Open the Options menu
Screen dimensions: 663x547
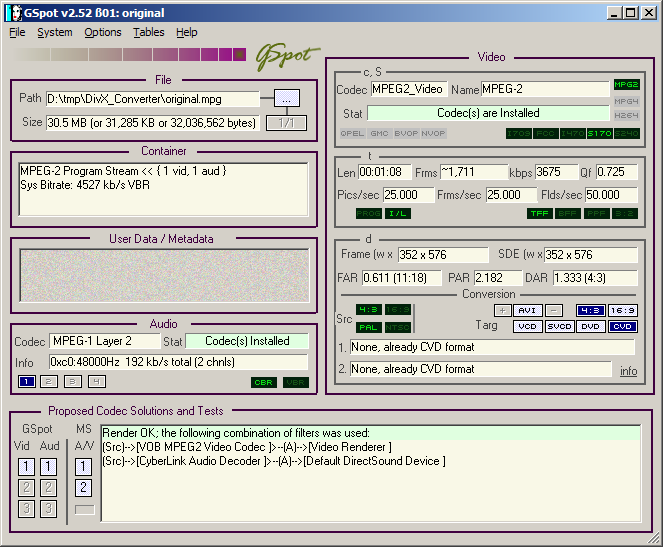click(103, 32)
